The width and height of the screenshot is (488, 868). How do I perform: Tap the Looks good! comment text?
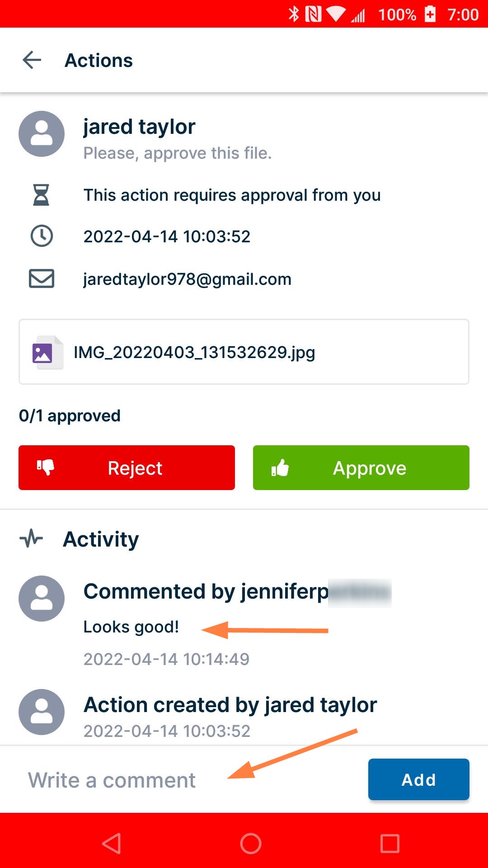(x=131, y=627)
